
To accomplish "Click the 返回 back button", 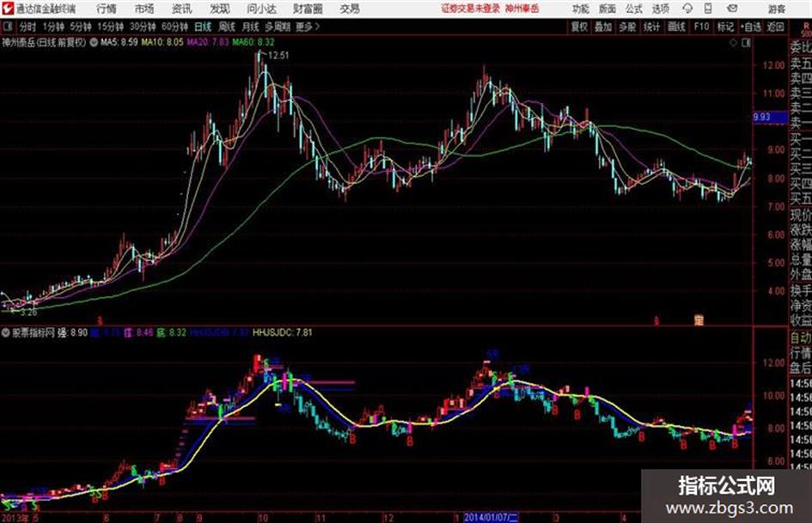I will tap(775, 27).
